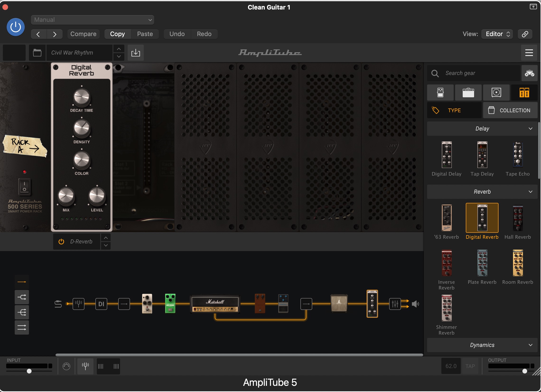541x392 pixels.
Task: Select next preset with down arrow
Action: point(119,56)
